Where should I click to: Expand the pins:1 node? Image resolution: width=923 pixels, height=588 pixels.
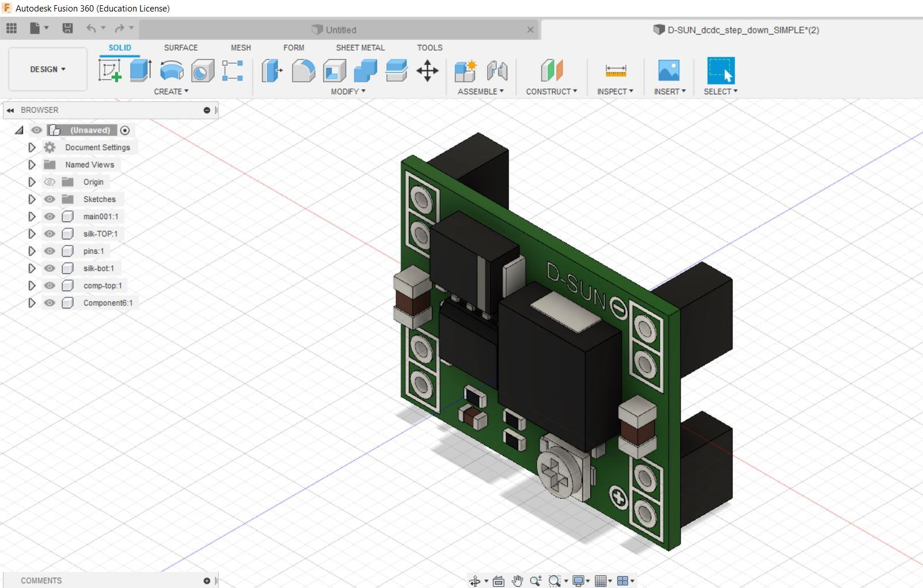coord(32,251)
